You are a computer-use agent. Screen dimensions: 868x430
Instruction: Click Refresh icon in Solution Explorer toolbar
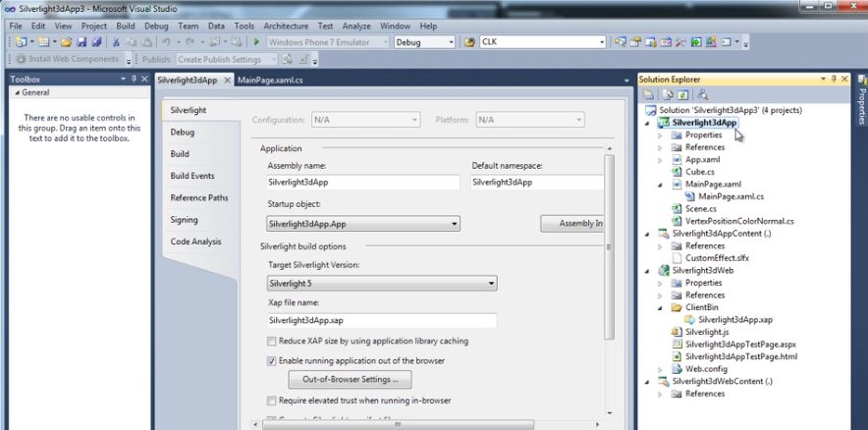click(683, 95)
